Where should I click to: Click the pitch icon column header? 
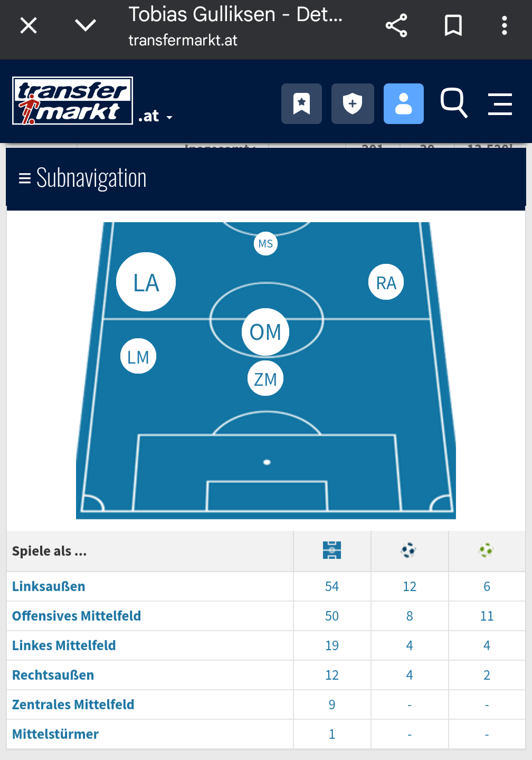pos(332,550)
